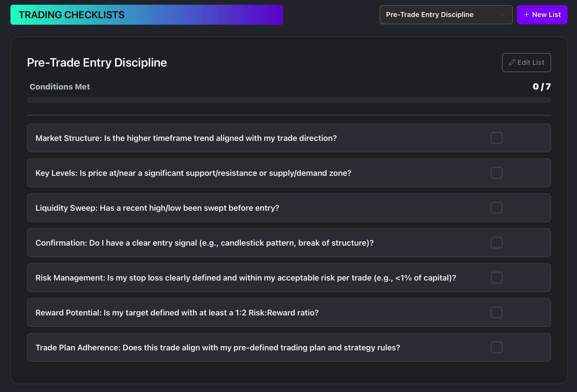Check the Trade Plan Adherence condition
Image resolution: width=577 pixels, height=392 pixels.
496,347
